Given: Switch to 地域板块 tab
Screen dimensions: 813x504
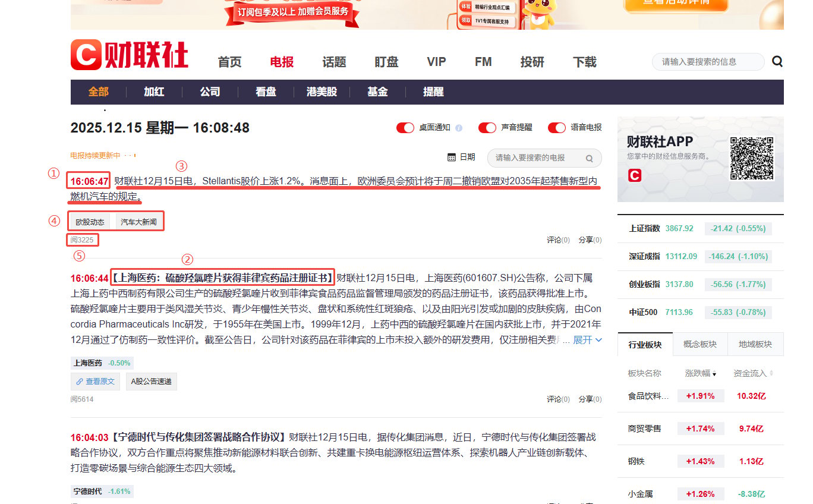Looking at the screenshot, I should (755, 344).
